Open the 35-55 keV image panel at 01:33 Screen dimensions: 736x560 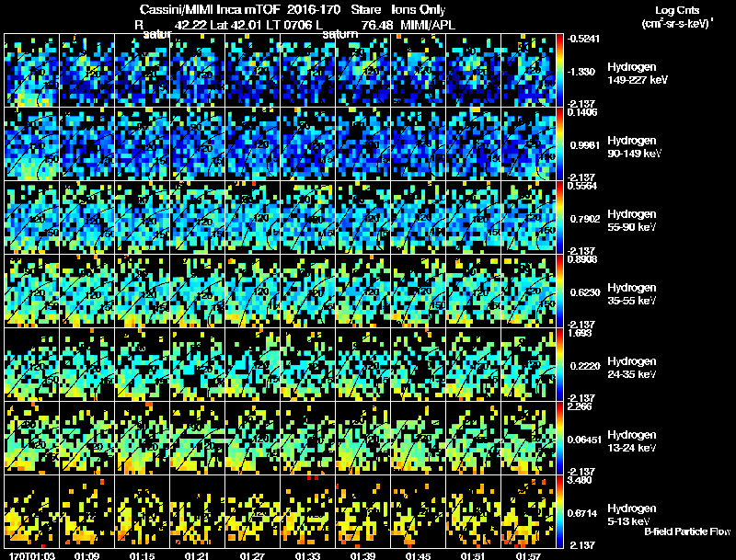coord(307,291)
